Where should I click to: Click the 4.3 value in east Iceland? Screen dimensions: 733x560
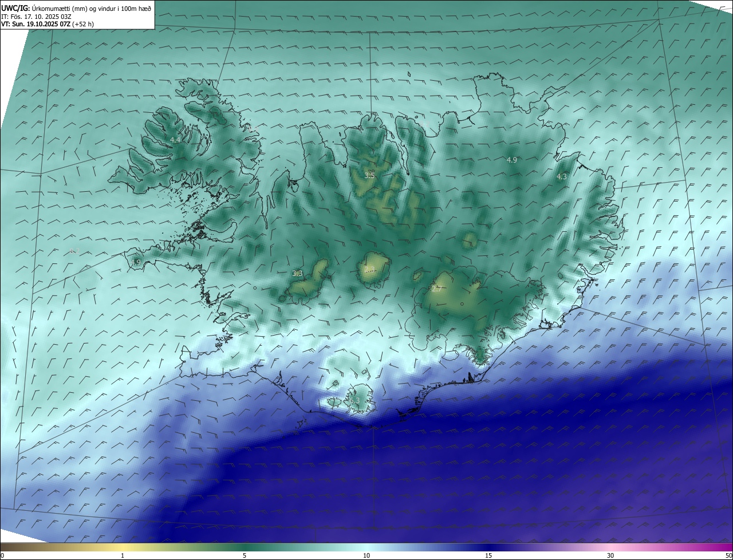point(562,177)
